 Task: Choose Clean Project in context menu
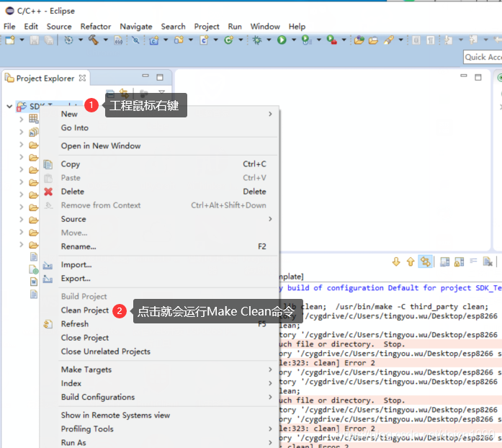coord(85,310)
